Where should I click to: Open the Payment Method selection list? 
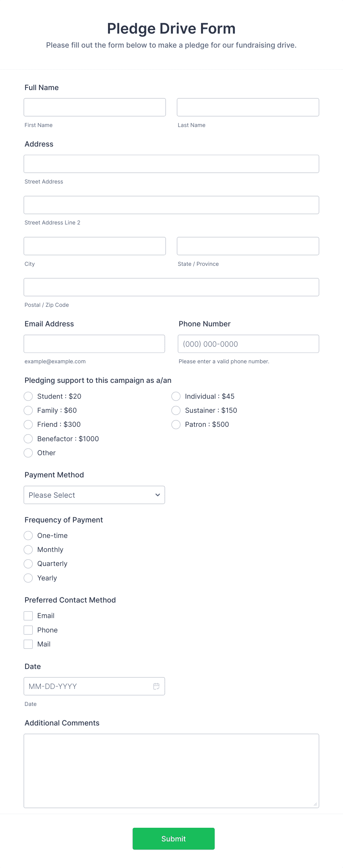94,495
